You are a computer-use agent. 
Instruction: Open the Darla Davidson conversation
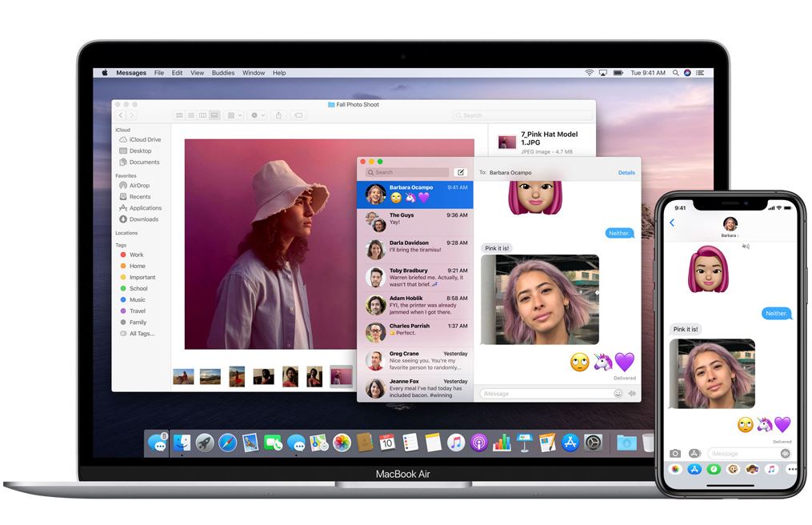415,249
